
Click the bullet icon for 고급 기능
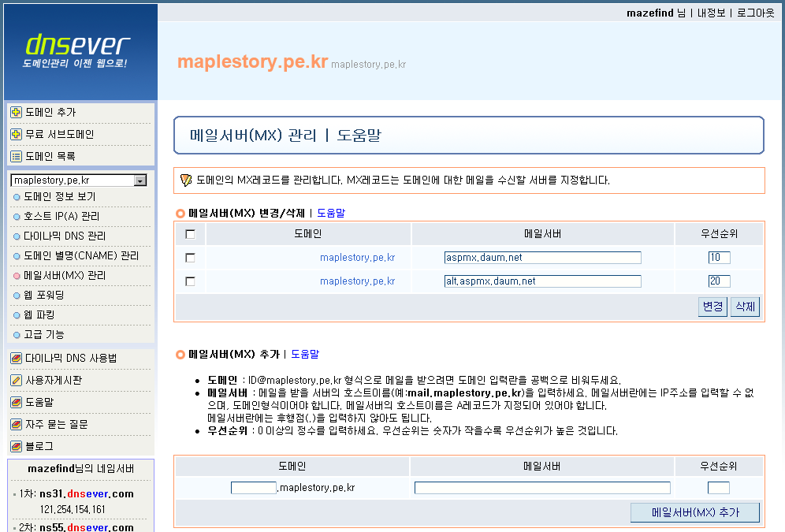tap(17, 335)
